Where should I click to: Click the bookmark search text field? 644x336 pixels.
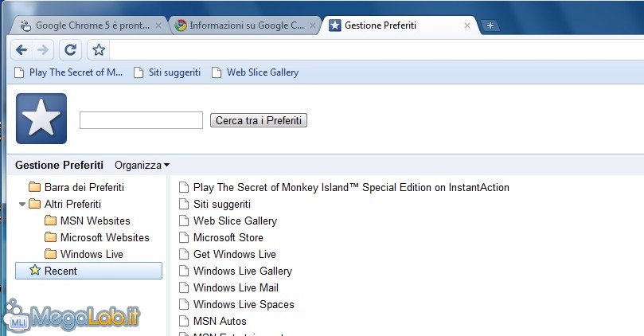pyautogui.click(x=141, y=120)
